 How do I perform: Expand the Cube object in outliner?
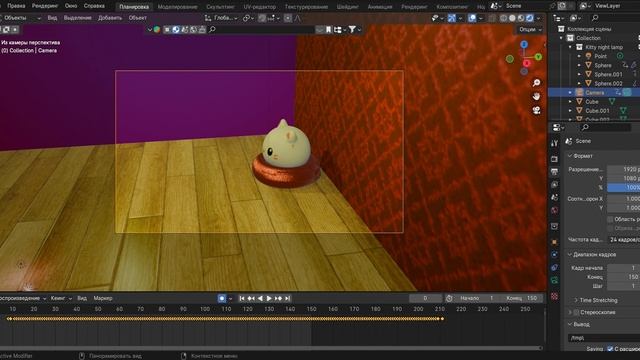click(x=570, y=102)
